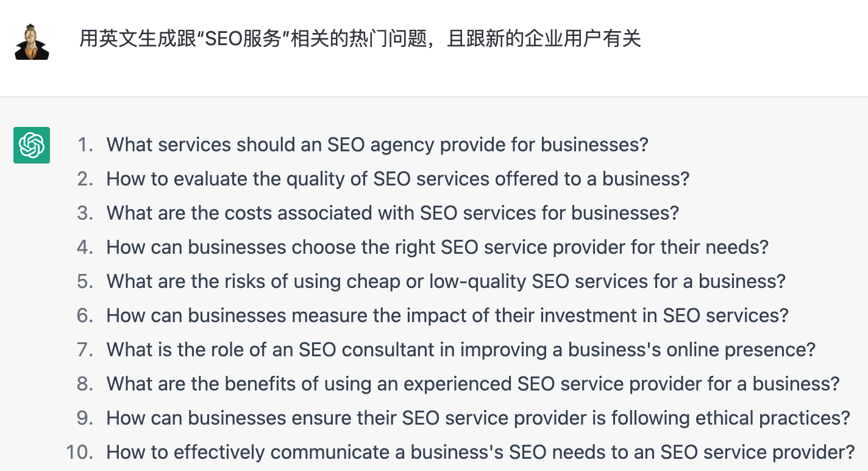The width and height of the screenshot is (868, 471).
Task: Click the assistant response message area
Action: [427, 293]
